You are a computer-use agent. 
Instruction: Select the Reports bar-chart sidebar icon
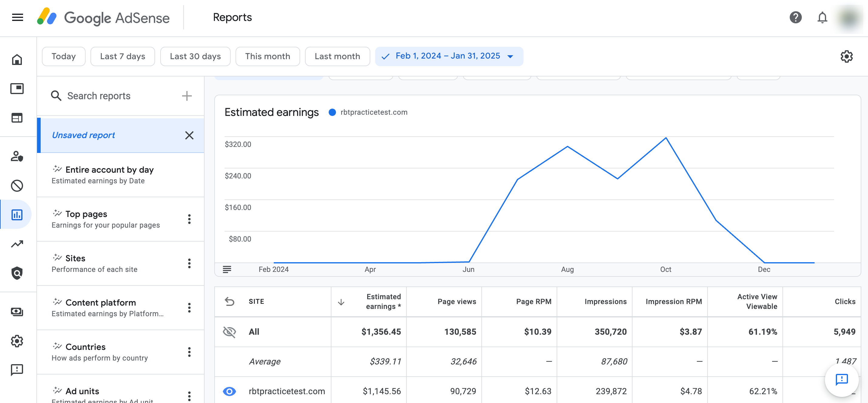17,215
